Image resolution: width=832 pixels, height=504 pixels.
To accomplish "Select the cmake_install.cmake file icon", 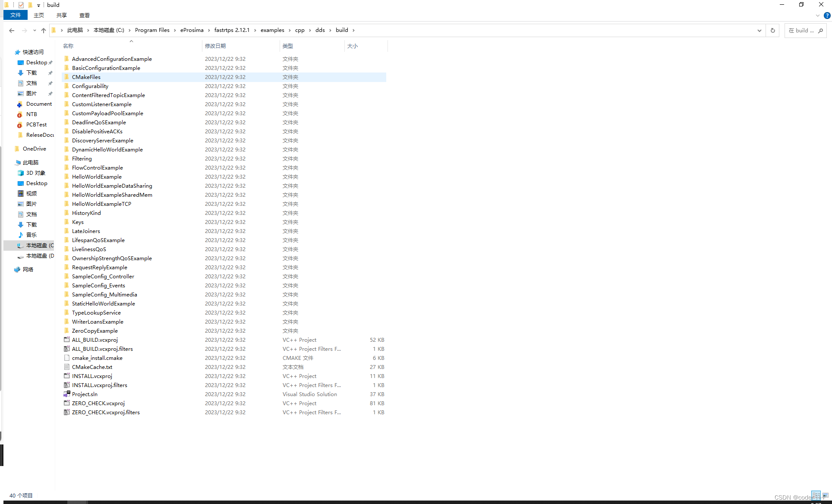I will coord(67,358).
